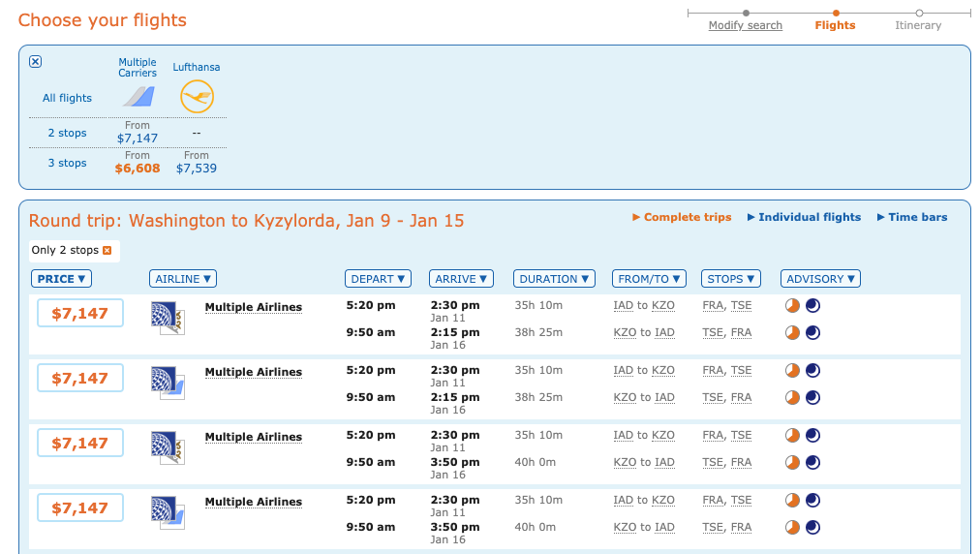Click the Itinerary step circle marker
980x554 pixels.
click(919, 13)
